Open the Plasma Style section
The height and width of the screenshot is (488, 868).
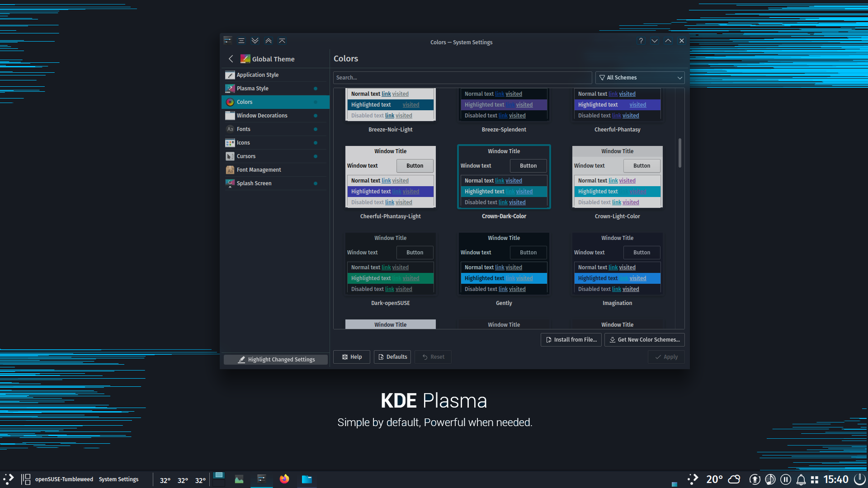[x=275, y=89]
